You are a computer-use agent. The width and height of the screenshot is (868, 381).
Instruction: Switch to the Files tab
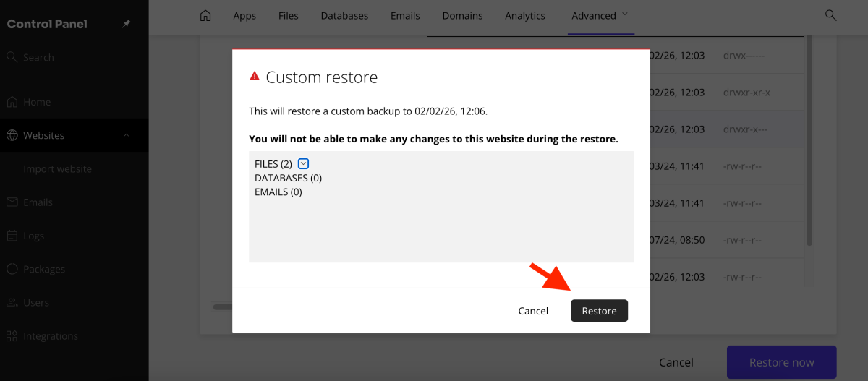point(289,16)
